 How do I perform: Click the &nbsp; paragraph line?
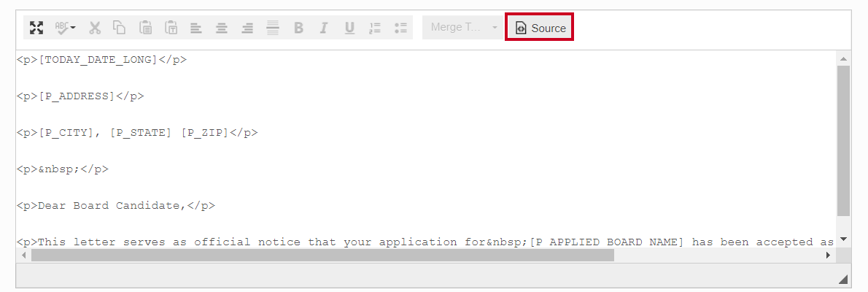pyautogui.click(x=62, y=169)
